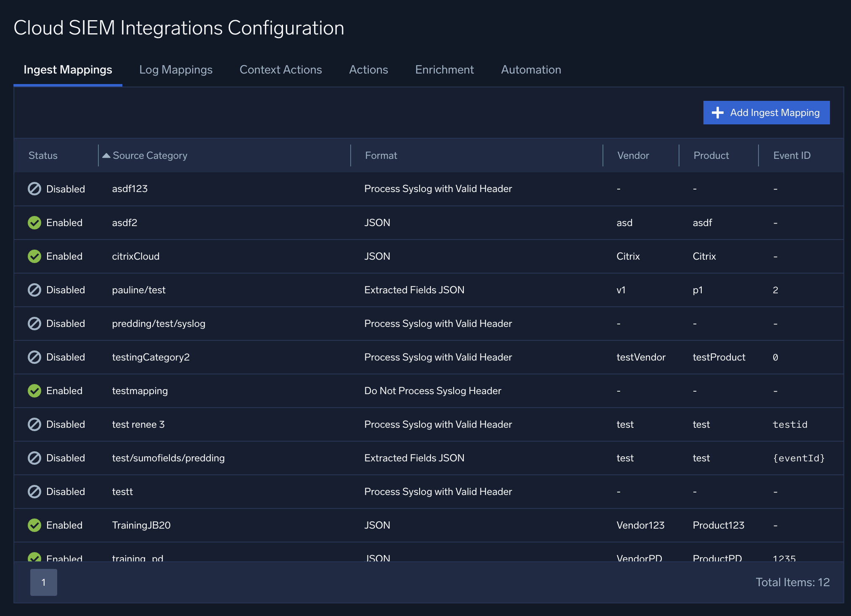Sort the table by the Vendor column
The image size is (851, 616).
(632, 155)
